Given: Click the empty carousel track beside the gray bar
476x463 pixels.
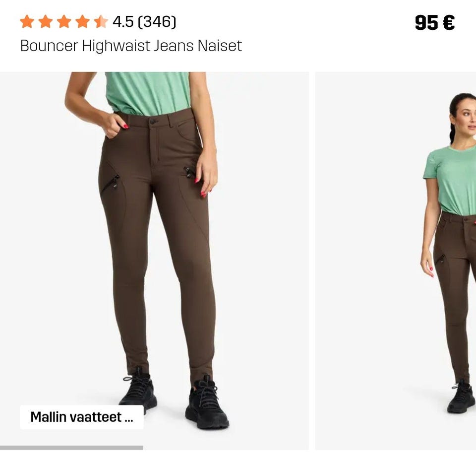Looking at the screenshot, I should pos(226,448).
